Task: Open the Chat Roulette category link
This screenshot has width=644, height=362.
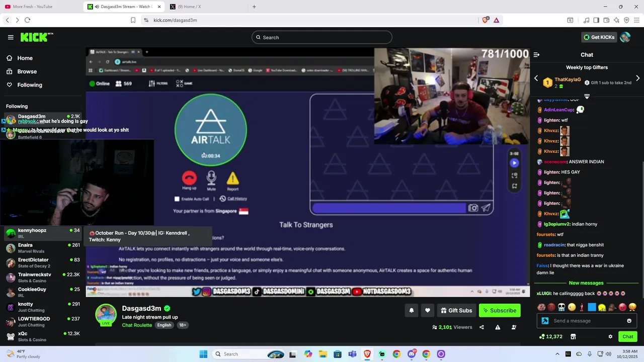Action: (x=137, y=325)
